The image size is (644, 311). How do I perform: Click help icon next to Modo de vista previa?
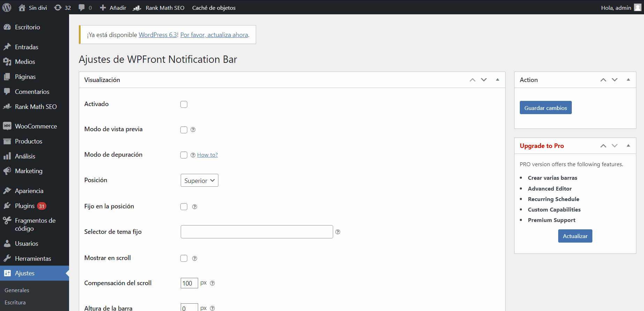point(193,130)
